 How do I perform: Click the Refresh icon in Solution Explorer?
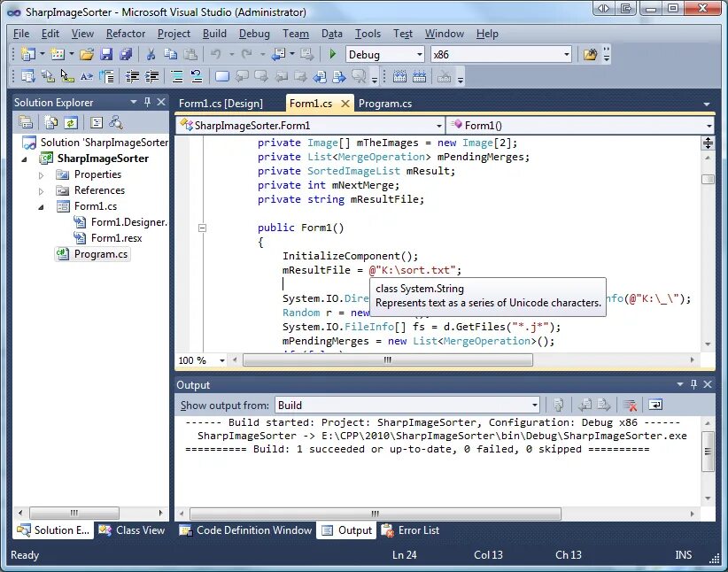[71, 122]
